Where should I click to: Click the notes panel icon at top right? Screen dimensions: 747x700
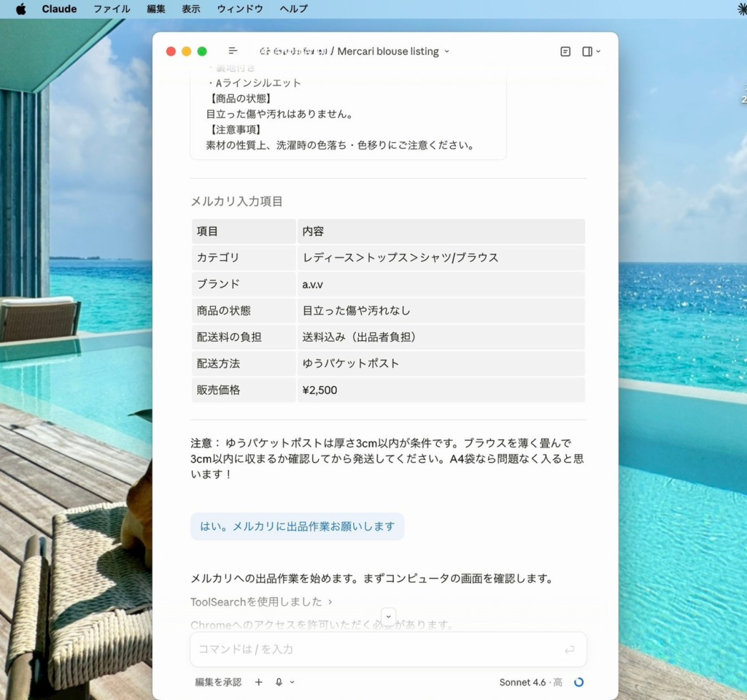pyautogui.click(x=565, y=52)
